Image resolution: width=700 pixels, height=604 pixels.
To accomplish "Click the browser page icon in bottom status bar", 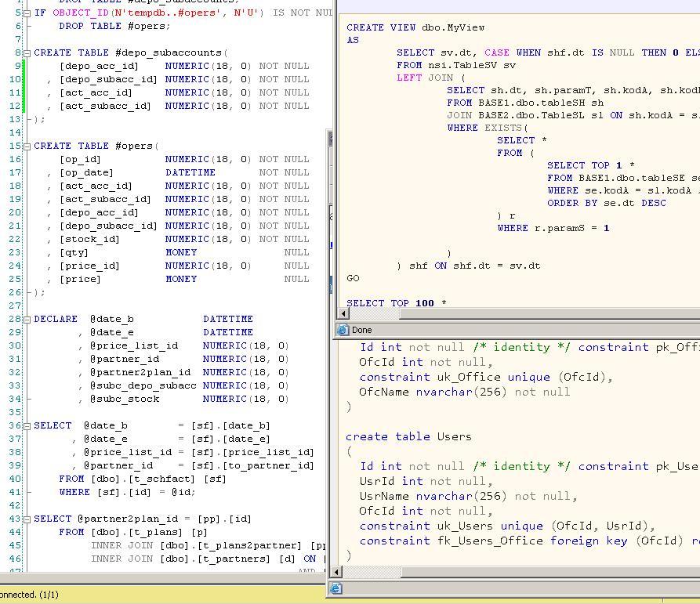I will tap(335, 588).
